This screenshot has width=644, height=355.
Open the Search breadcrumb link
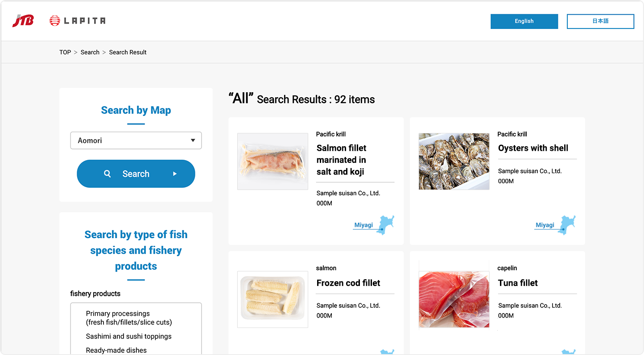tap(90, 52)
